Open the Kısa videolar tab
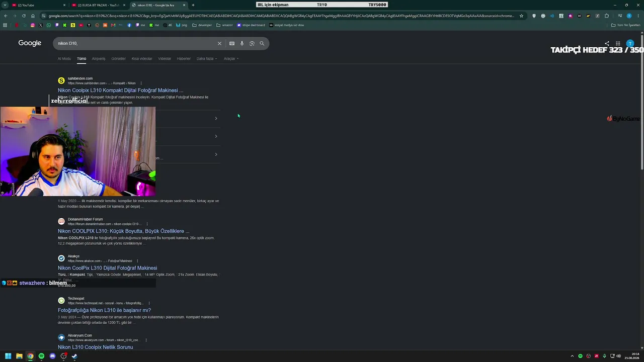This screenshot has height=362, width=644. [142, 59]
